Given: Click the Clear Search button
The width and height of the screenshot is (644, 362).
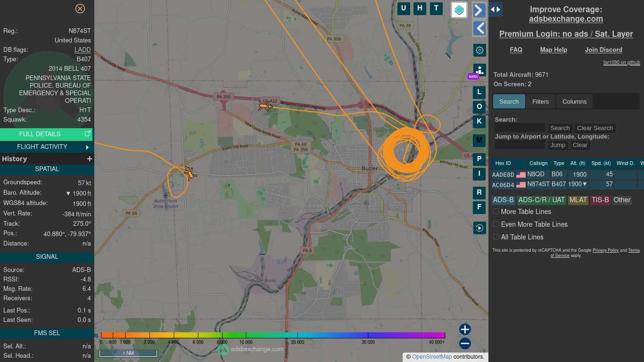Looking at the screenshot, I should point(595,128).
